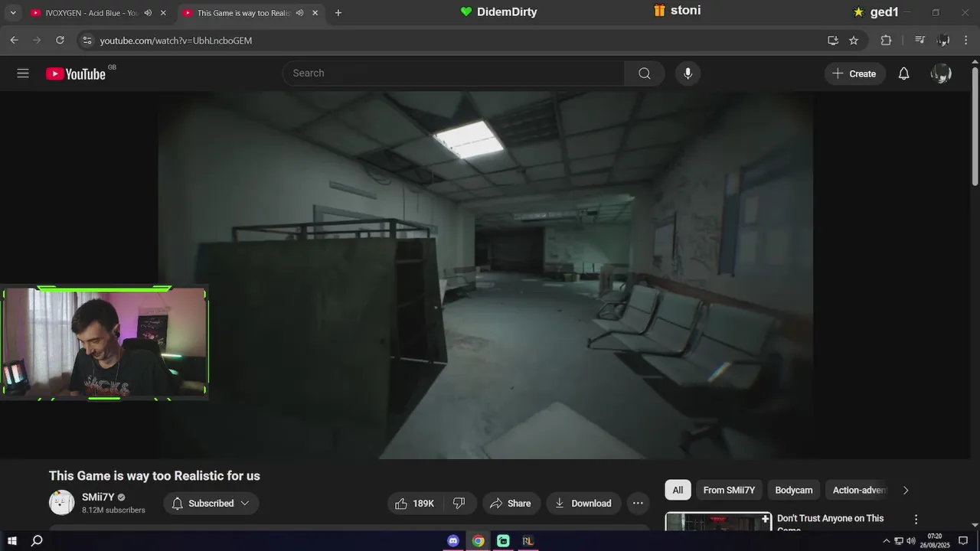Open the YouTube guide hamburger menu
Viewport: 980px width, 551px height.
[23, 73]
